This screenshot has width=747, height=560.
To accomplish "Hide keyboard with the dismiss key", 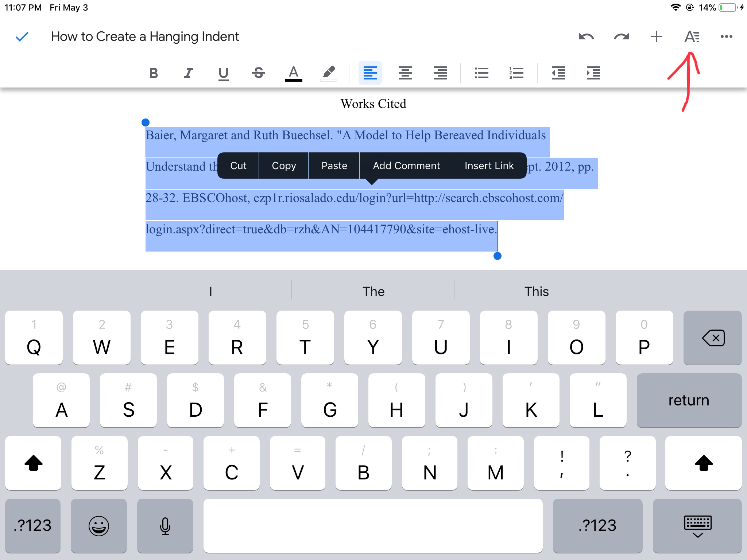I will point(697,526).
